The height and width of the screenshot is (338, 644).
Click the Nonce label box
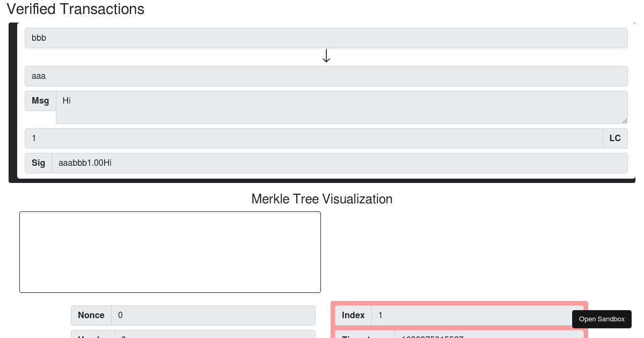(91, 315)
